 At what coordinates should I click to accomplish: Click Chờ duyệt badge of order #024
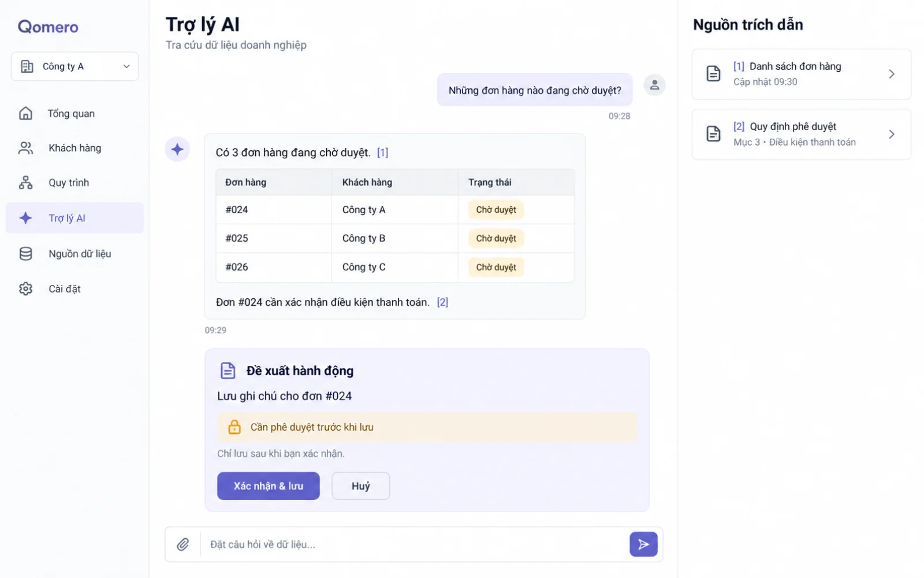click(496, 210)
